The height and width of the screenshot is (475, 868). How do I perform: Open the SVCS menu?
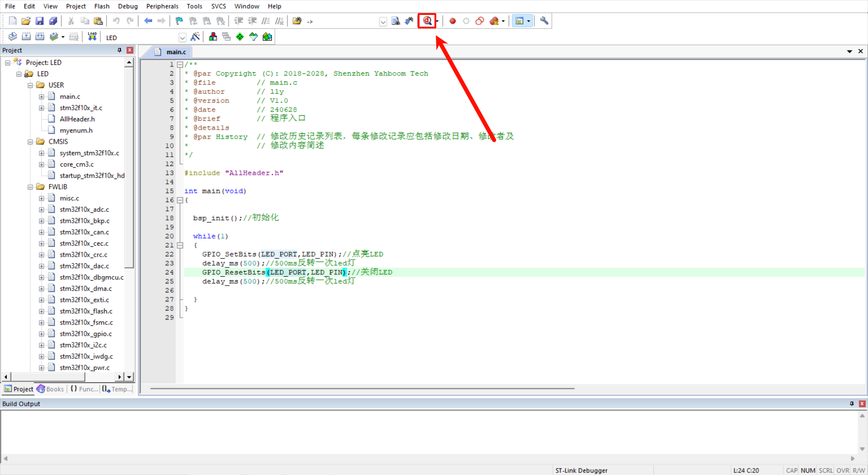pyautogui.click(x=218, y=6)
